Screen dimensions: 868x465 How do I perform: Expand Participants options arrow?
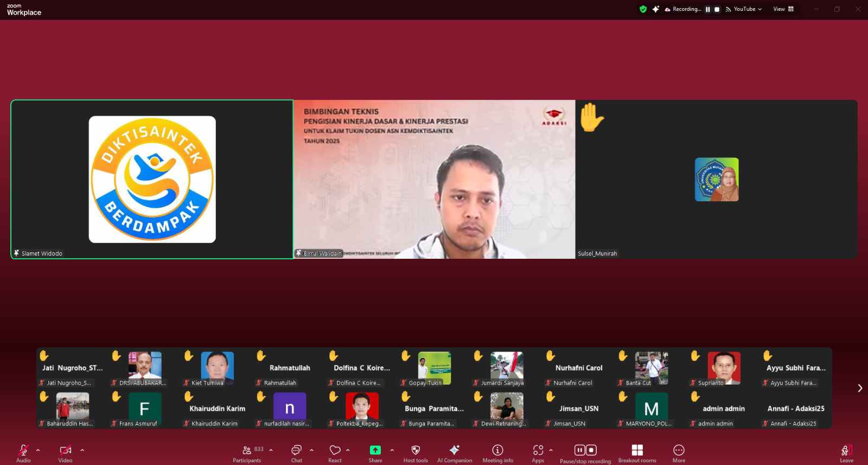(271, 450)
